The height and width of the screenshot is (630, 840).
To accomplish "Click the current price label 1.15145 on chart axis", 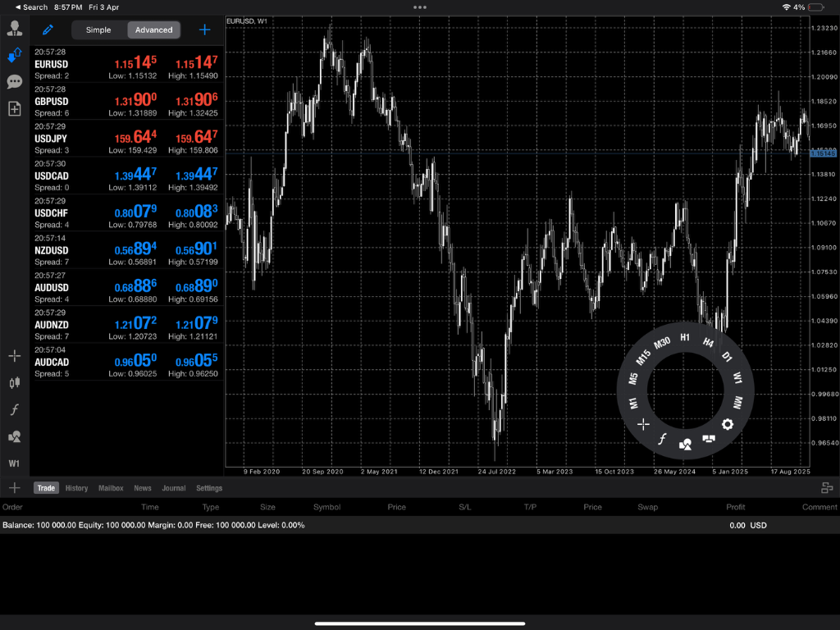I will pos(823,153).
